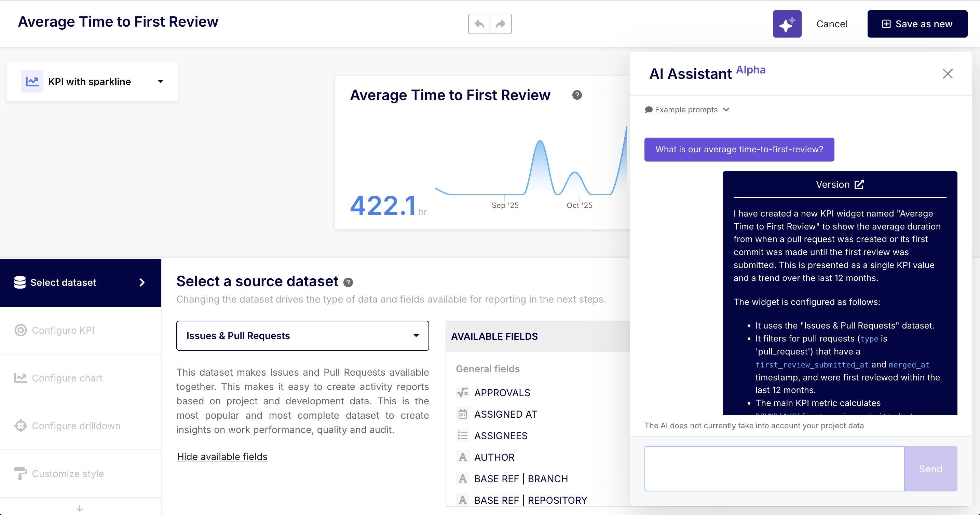
Task: Click Hide available fields link
Action: (222, 456)
